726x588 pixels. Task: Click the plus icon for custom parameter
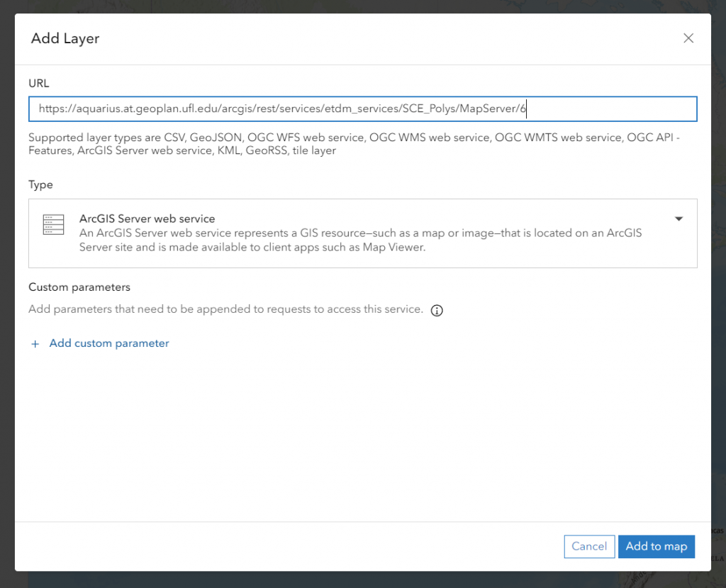(x=35, y=343)
